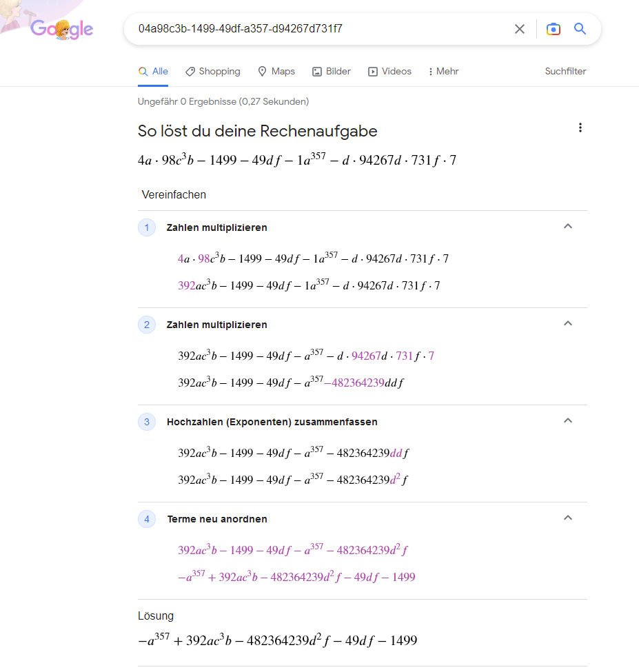Collapse step 1 Zahlen multiplizieren chevron
This screenshot has height=672, width=639.
(x=568, y=226)
